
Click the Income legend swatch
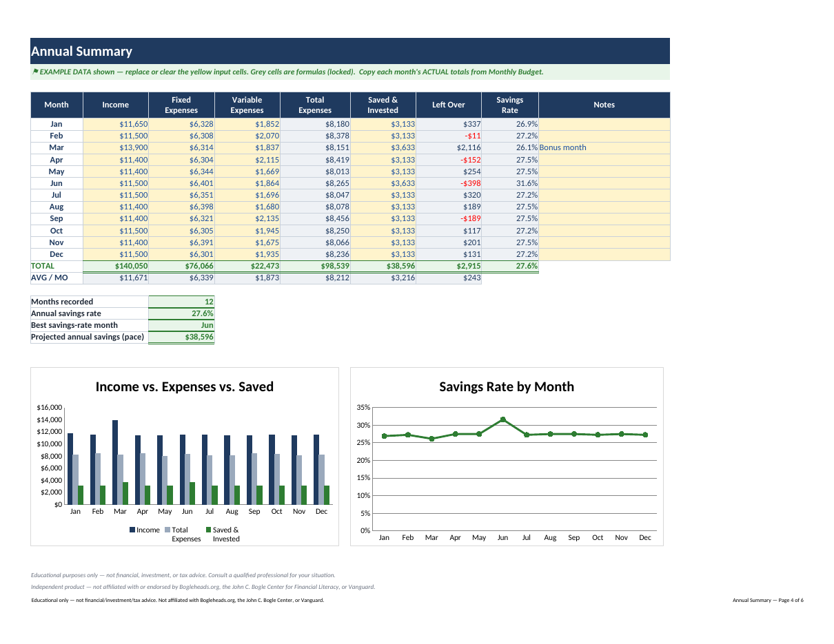point(132,530)
